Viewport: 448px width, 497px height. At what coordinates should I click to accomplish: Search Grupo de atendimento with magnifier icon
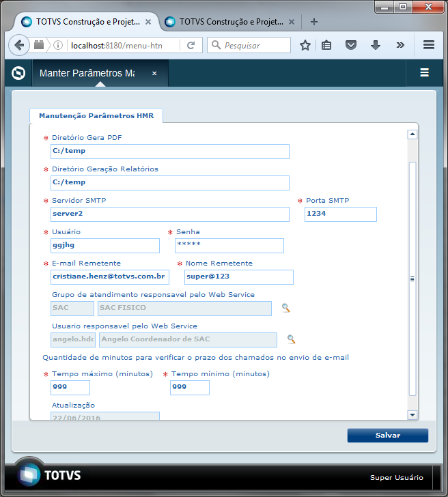(x=285, y=308)
